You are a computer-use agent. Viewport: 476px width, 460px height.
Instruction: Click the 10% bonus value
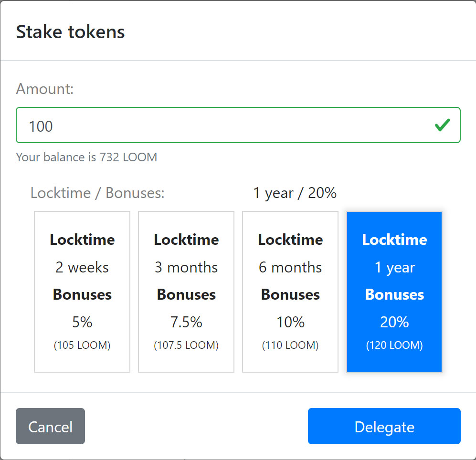(290, 322)
